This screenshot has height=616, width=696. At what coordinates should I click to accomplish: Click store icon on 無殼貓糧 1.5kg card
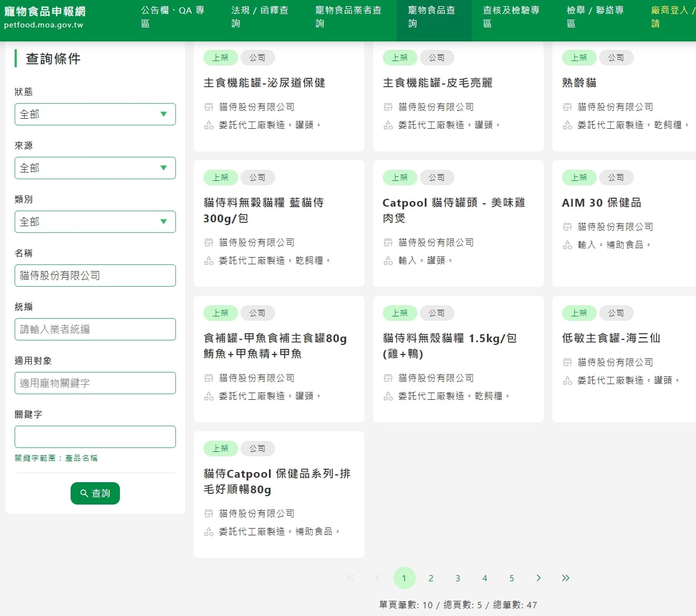point(388,378)
